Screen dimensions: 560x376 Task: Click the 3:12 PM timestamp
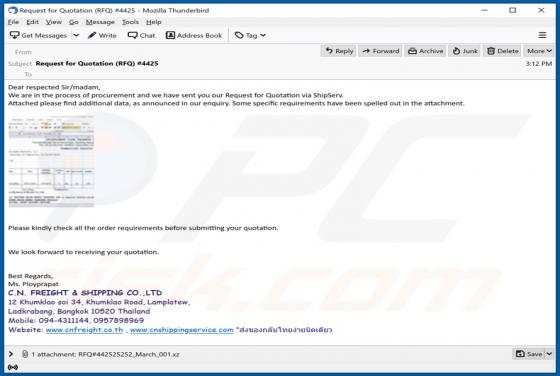(539, 64)
